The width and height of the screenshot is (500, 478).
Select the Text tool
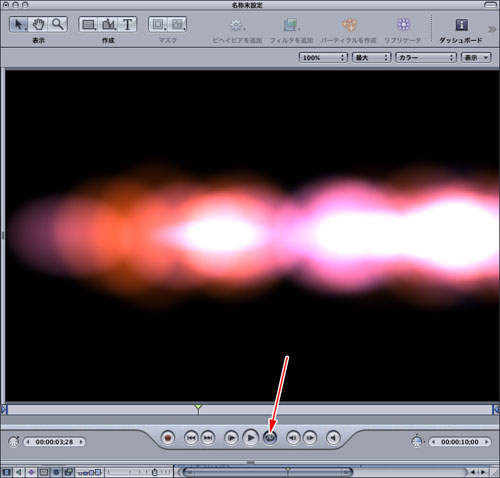point(127,24)
